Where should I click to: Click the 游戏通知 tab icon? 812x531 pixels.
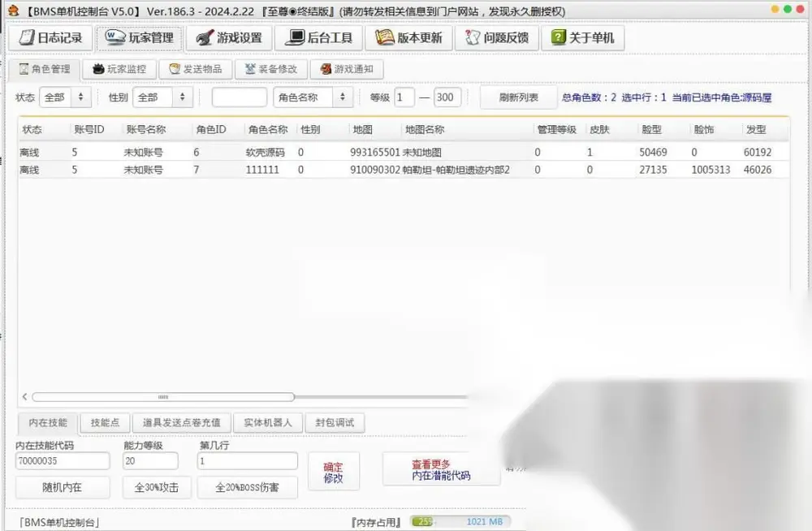point(326,69)
